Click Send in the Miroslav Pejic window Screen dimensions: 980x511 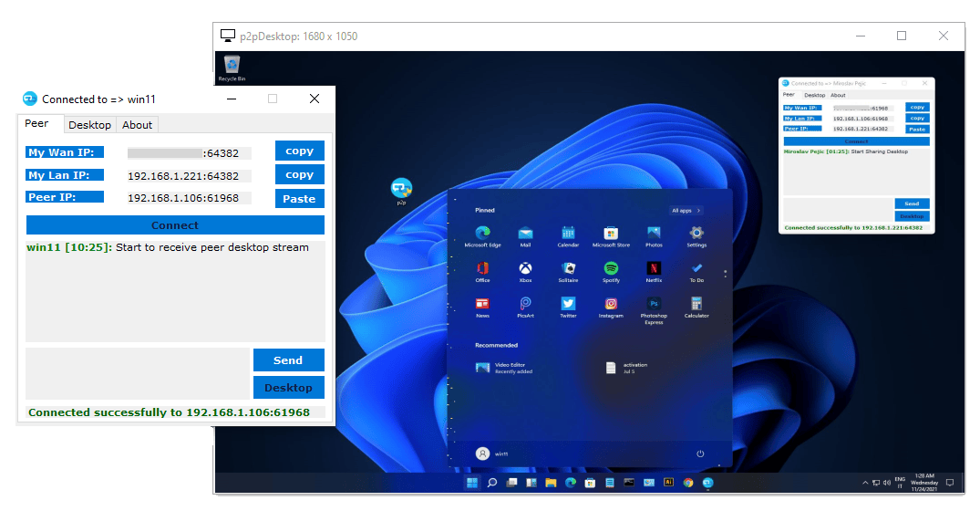[912, 203]
